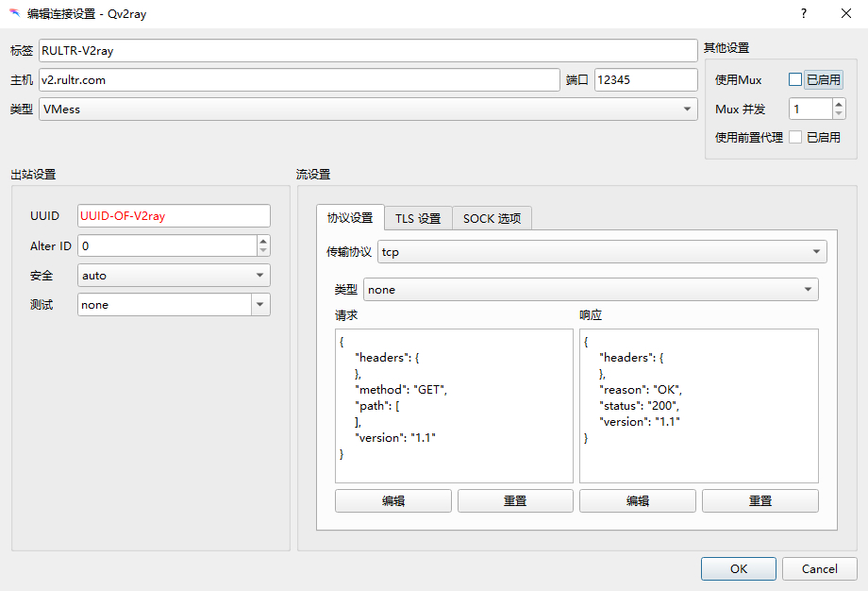Screen dimensions: 868x591
Task: Click the 主机 host address field
Action: pyautogui.click(x=299, y=80)
